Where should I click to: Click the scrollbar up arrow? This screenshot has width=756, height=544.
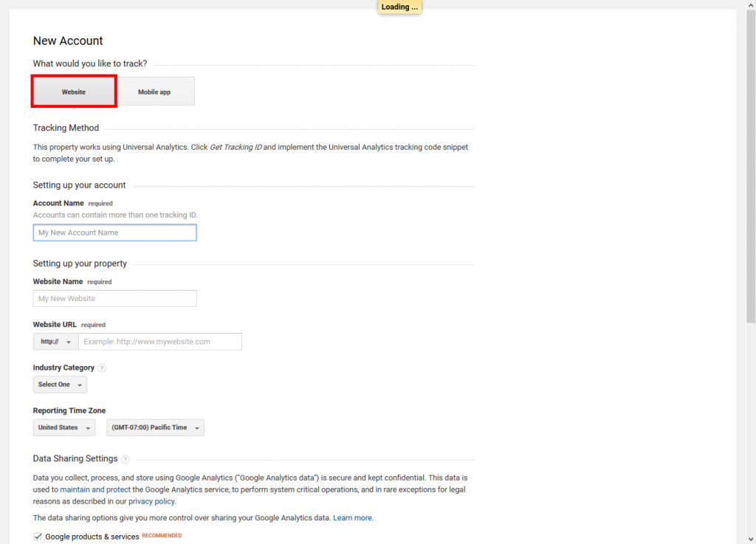point(750,5)
